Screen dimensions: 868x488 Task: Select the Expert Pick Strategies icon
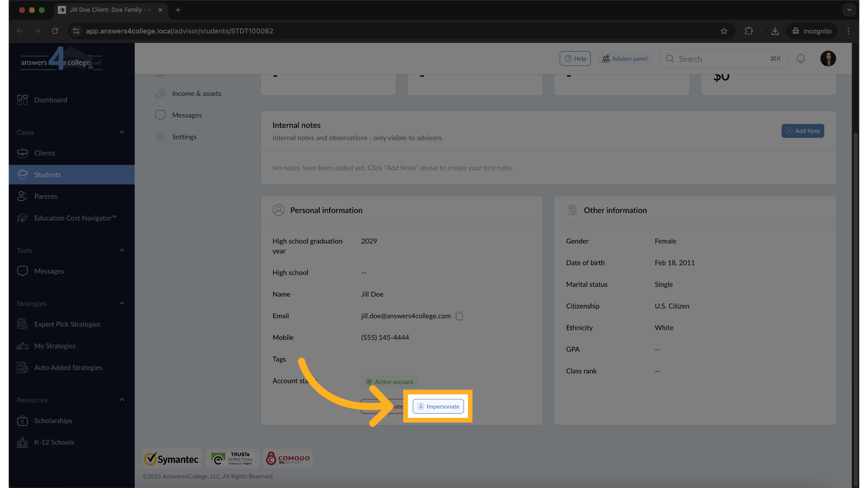(x=22, y=324)
